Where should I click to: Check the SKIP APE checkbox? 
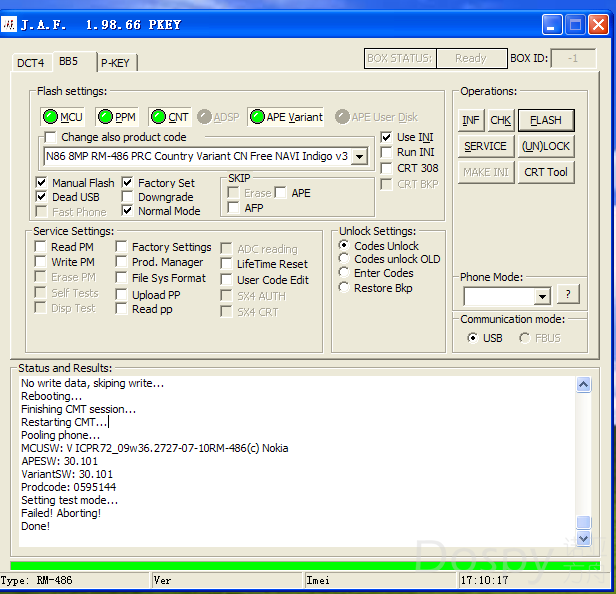(280, 192)
